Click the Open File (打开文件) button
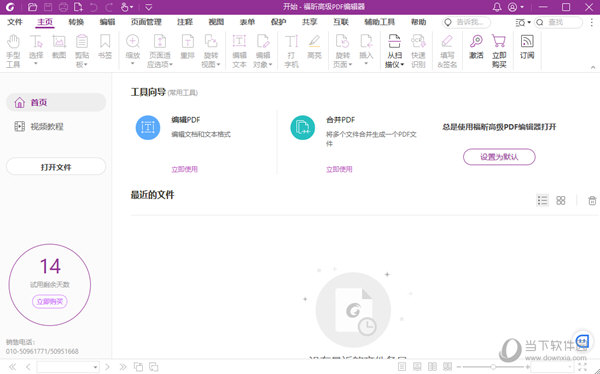This screenshot has height=374, width=600. pos(56,167)
